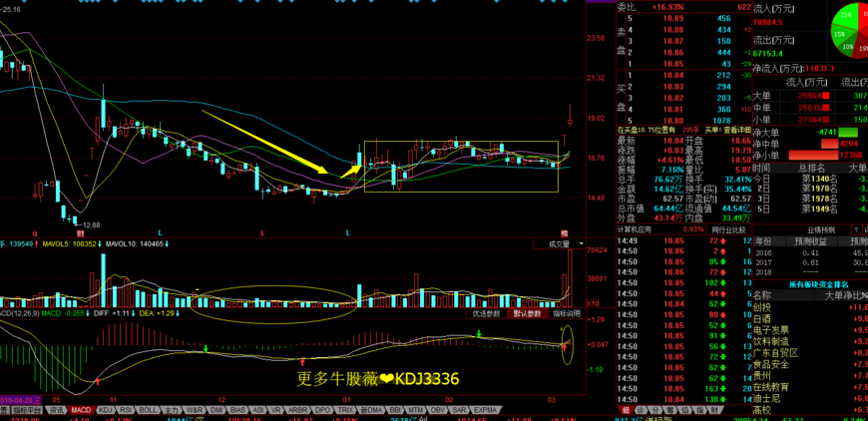Select the BIAS indicator tab
The image size is (868, 421).
[238, 410]
